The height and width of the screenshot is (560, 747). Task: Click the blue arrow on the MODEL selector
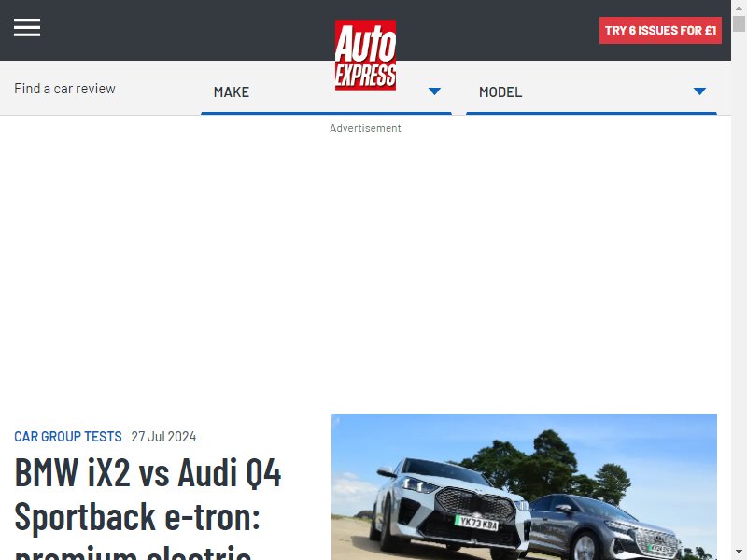(x=699, y=91)
